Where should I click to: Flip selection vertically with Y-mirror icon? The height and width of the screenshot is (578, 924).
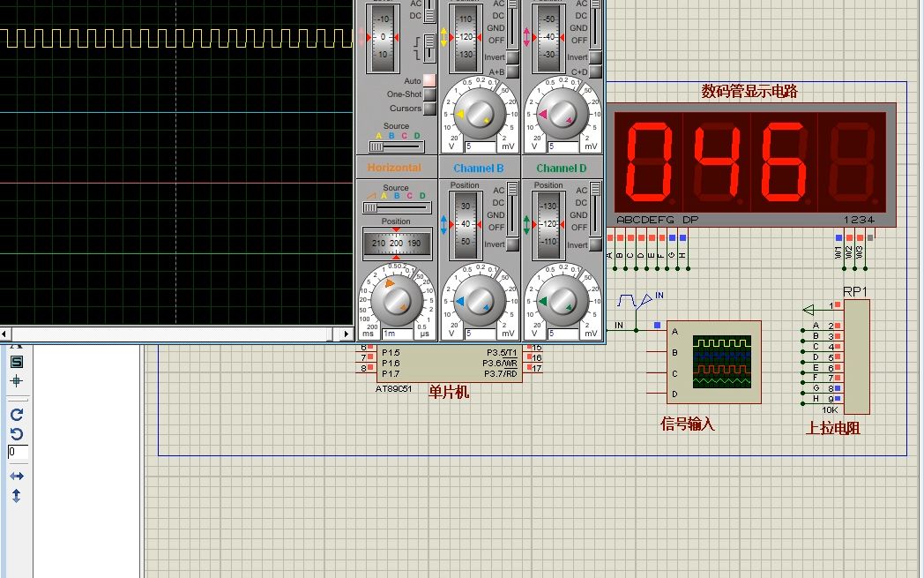pyautogui.click(x=17, y=496)
